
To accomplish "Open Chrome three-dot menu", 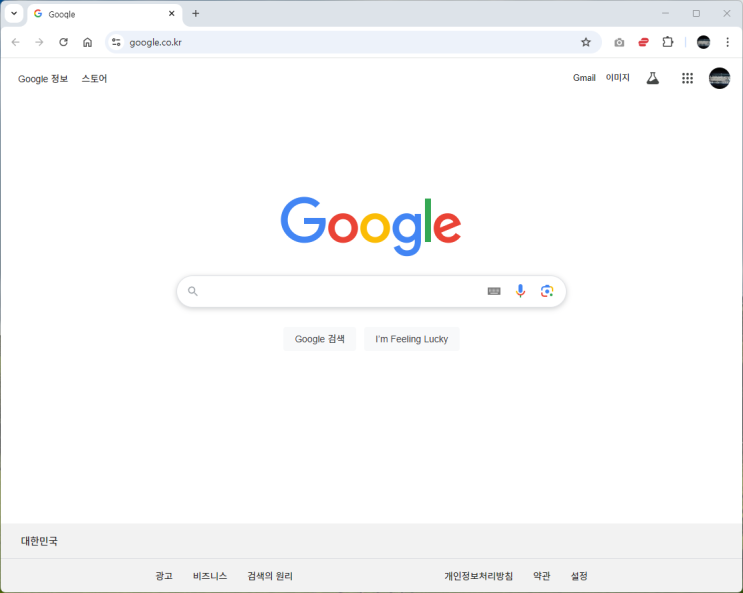I will pos(727,42).
